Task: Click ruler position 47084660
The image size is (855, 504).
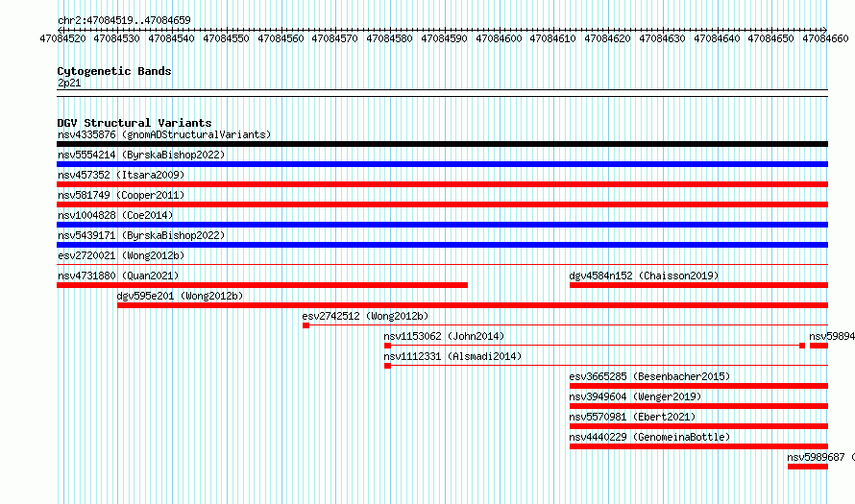Action: pyautogui.click(x=825, y=38)
